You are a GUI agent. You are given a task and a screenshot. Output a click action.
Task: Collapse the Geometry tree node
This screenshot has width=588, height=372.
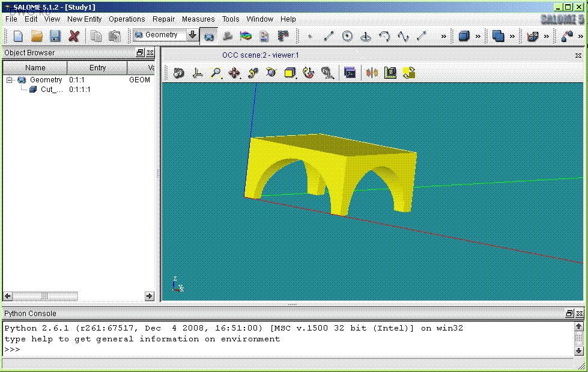click(x=10, y=80)
